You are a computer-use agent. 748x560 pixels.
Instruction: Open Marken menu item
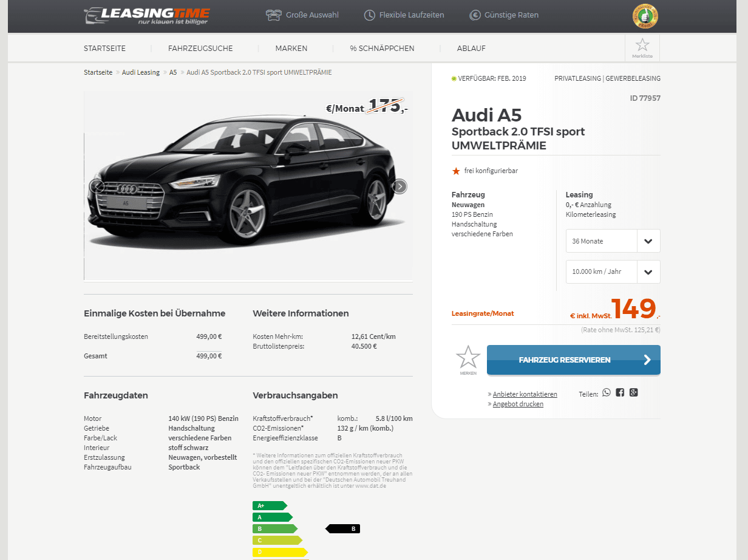point(291,49)
